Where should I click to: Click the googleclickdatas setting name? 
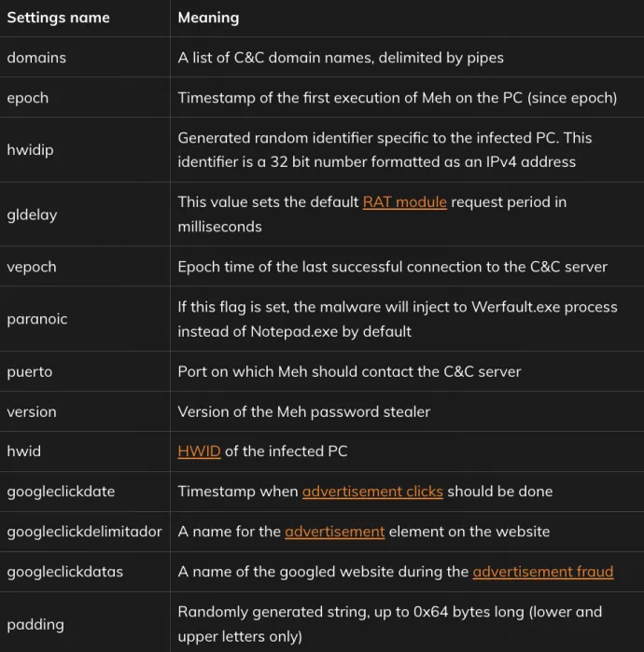pos(65,572)
